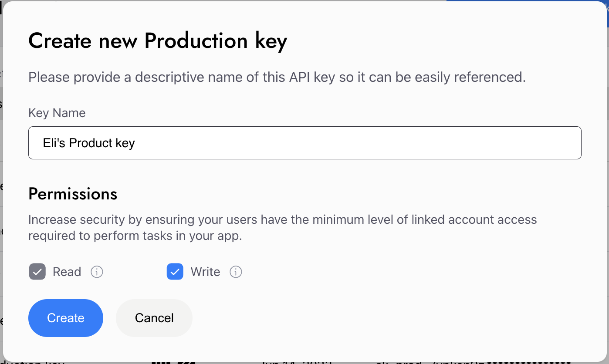
Task: Click the masked sk_prod key behind dialog
Action: pyautogui.click(x=474, y=362)
